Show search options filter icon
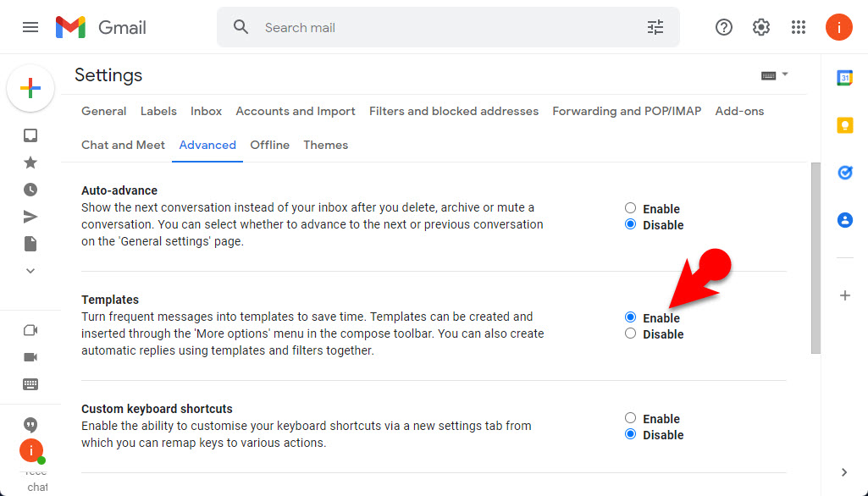Viewport: 868px width, 496px height. click(x=655, y=27)
